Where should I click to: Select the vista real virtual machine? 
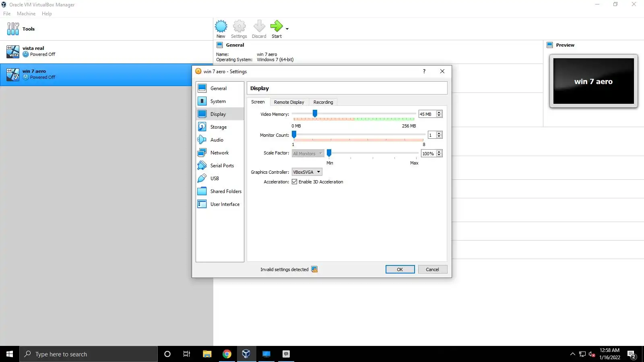pyautogui.click(x=106, y=51)
